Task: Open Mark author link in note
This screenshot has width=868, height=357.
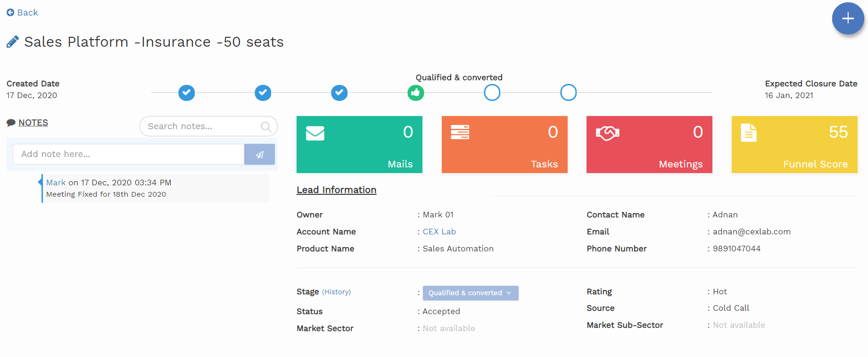Action: [x=56, y=183]
